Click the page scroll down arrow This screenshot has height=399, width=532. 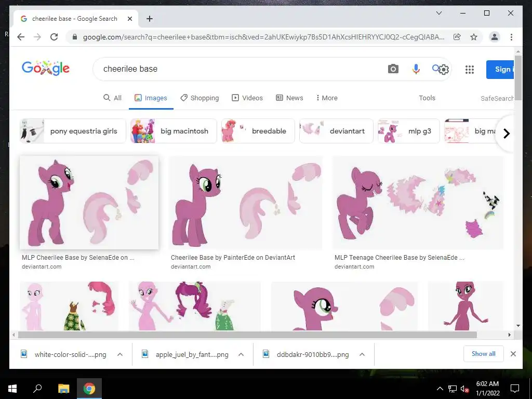(x=518, y=326)
